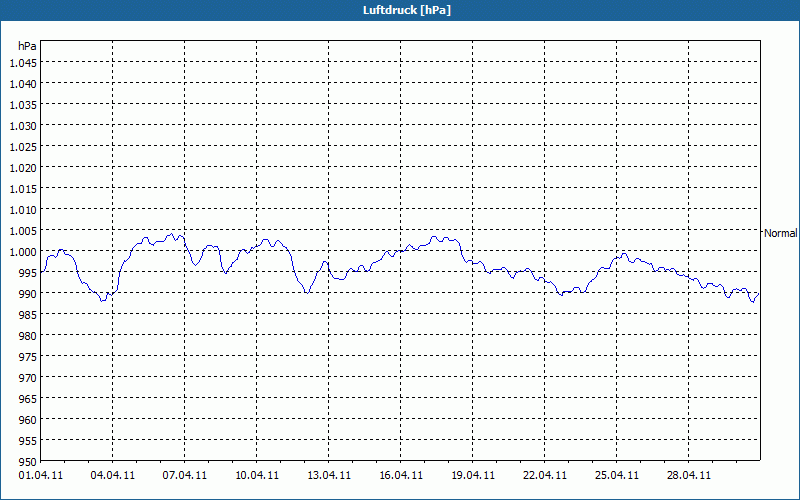Select the 990 y-axis value

(28, 294)
